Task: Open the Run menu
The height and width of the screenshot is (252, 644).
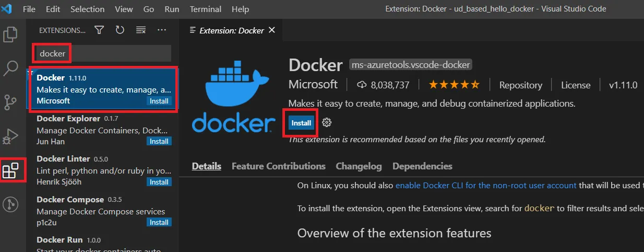Action: (x=172, y=9)
